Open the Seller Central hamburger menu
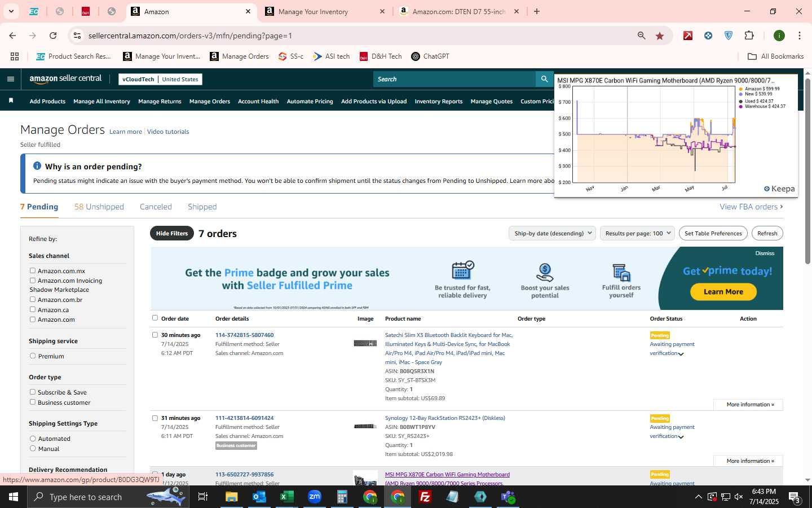This screenshot has width=812, height=508. click(x=11, y=79)
